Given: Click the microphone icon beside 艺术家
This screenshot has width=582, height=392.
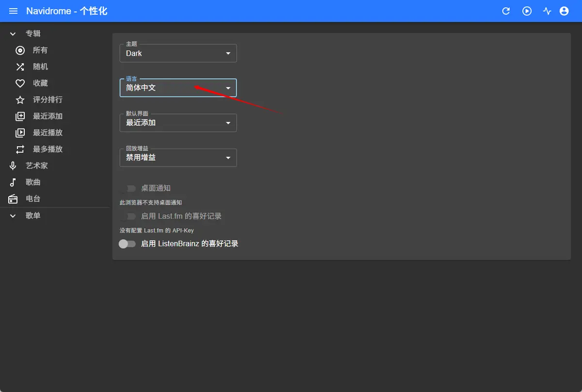Looking at the screenshot, I should pos(13,166).
